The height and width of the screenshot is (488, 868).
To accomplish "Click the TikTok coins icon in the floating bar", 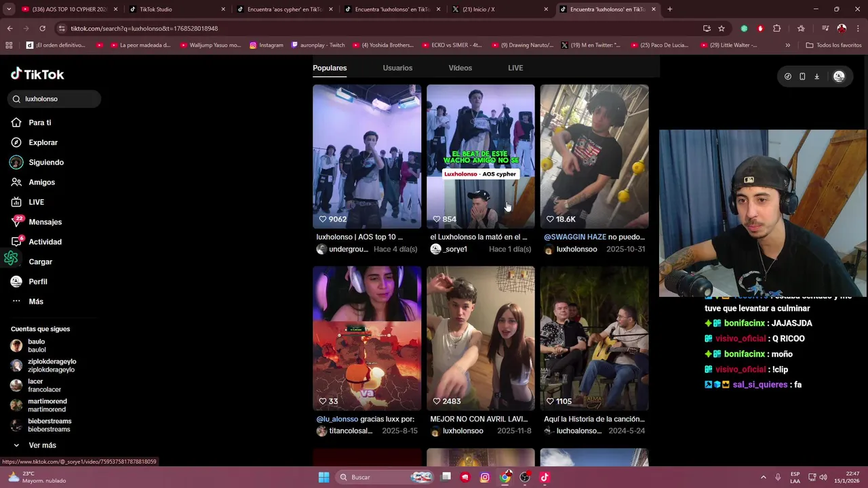I will [787, 77].
